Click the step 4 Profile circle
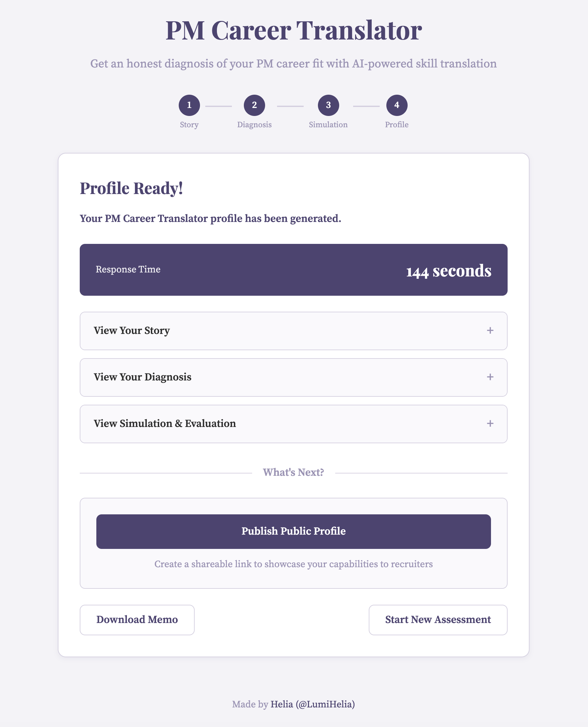This screenshot has width=588, height=727. click(x=397, y=105)
